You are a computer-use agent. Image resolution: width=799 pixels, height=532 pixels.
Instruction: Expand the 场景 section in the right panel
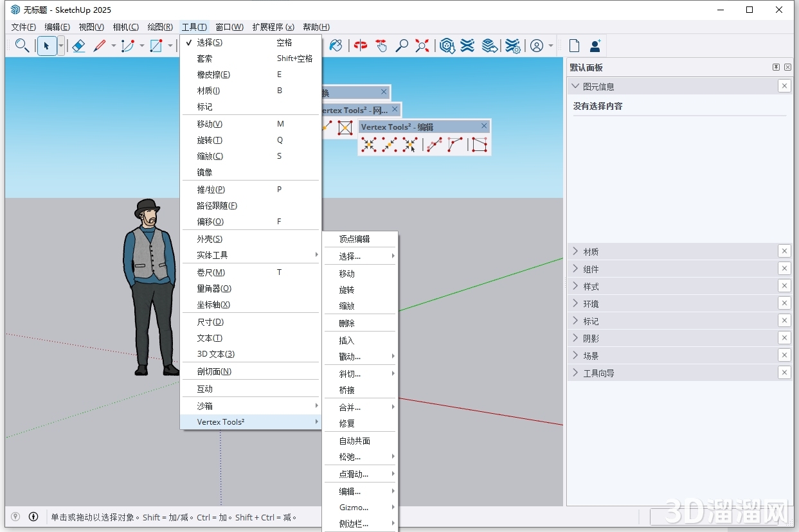(x=591, y=355)
